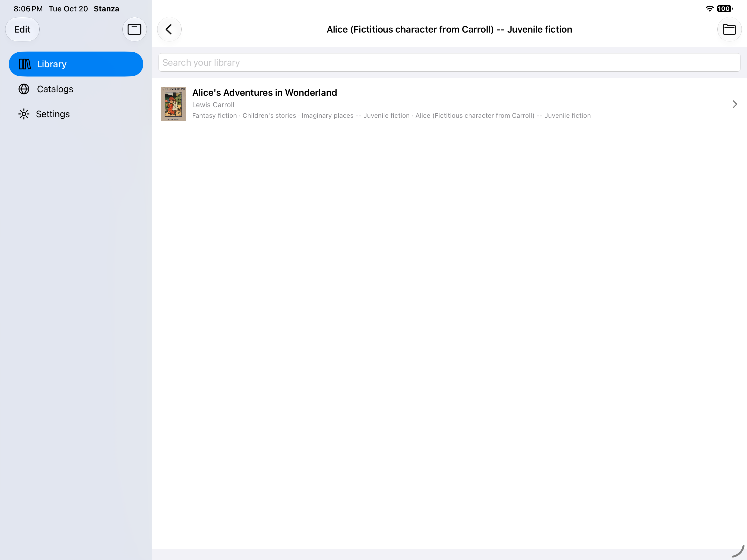747x560 pixels.
Task: Open Catalogs in the sidebar
Action: pyautogui.click(x=76, y=89)
